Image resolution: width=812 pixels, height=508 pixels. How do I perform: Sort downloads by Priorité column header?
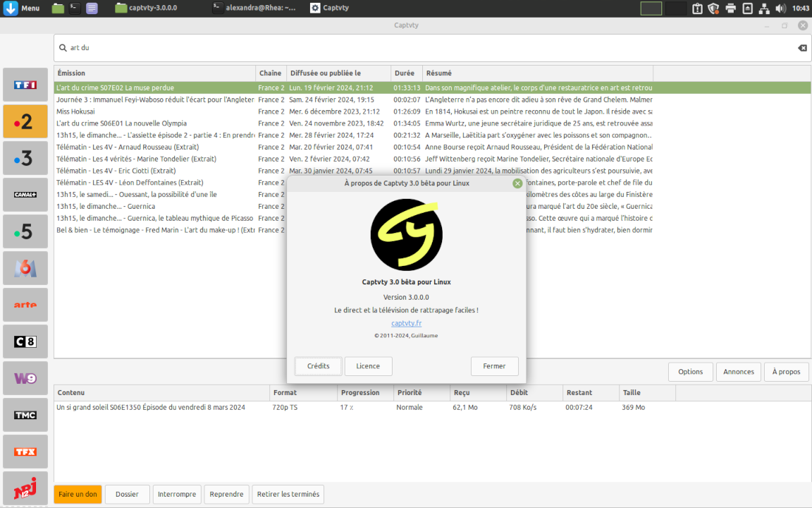(x=422, y=392)
